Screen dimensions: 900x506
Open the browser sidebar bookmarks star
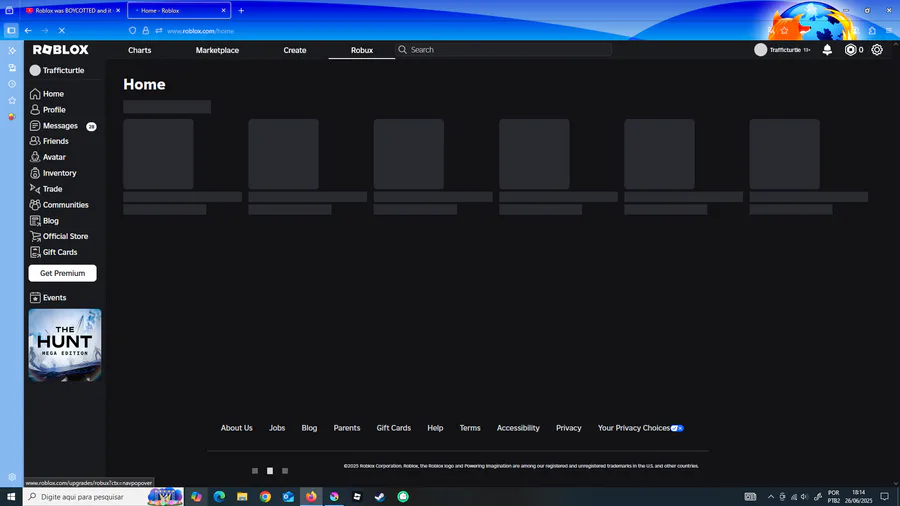pyautogui.click(x=12, y=100)
